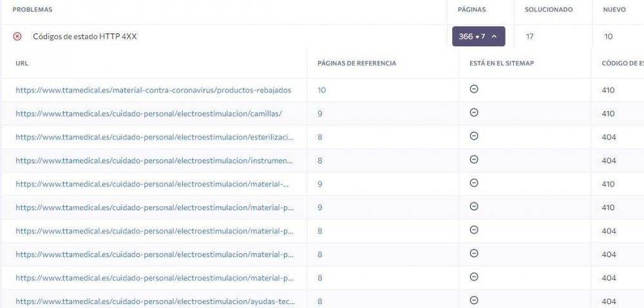This screenshot has height=308, width=644.
Task: Open the 8 referring pages for esterilizaci… row
Action: coord(320,137)
